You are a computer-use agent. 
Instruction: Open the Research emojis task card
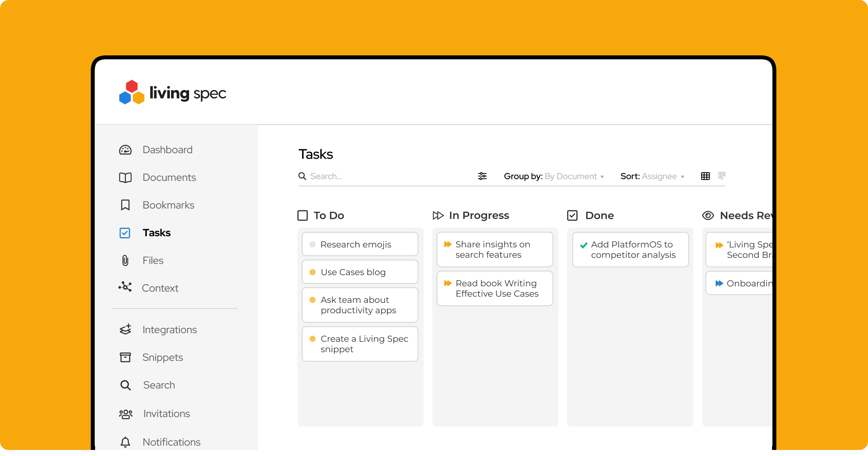[360, 244]
